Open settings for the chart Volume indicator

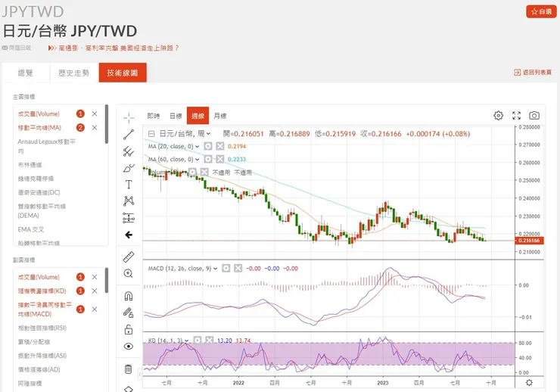click(x=192, y=172)
